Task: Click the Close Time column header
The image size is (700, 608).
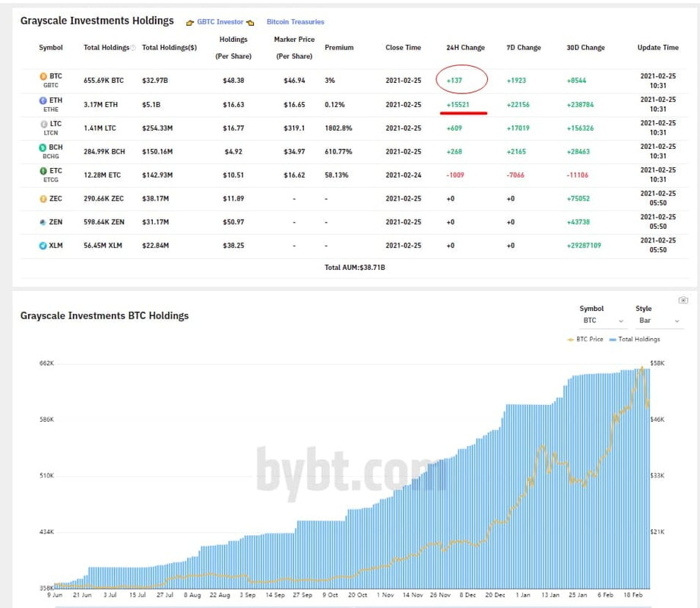Action: [x=403, y=47]
